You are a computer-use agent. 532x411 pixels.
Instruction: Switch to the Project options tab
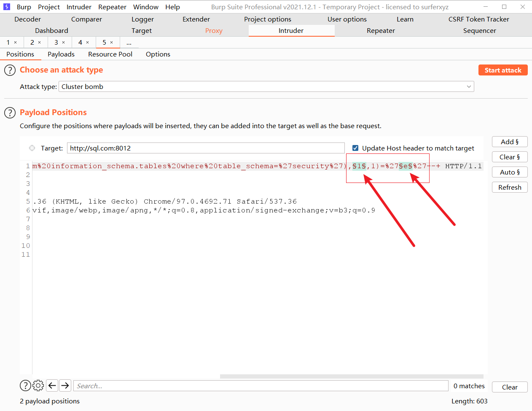click(x=268, y=19)
